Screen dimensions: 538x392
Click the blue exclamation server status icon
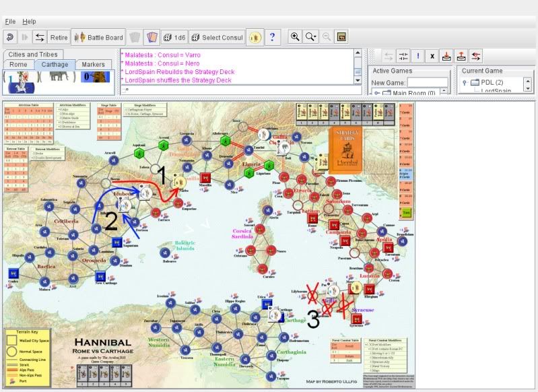click(x=417, y=56)
